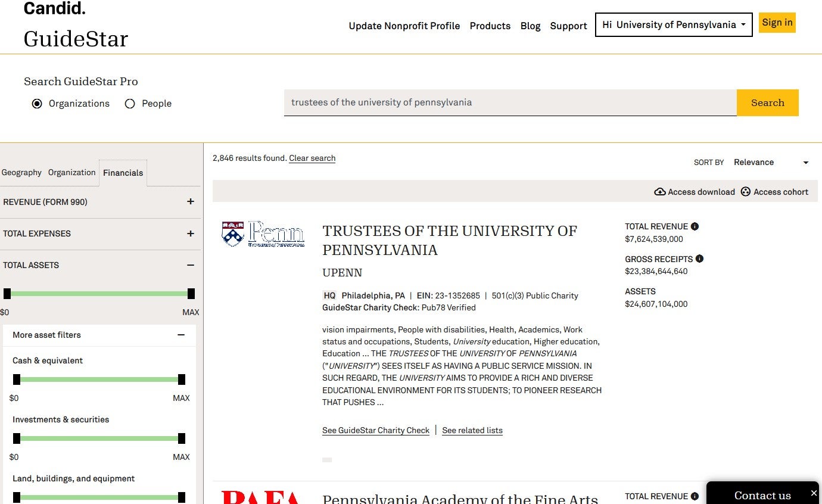Open the Hi University of Pennsylvania dropdown

[x=674, y=25]
